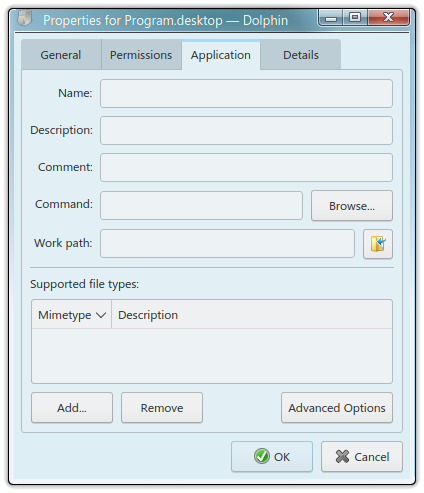Switch to the General tab
Viewport: 424px width, 493px height.
pos(61,55)
